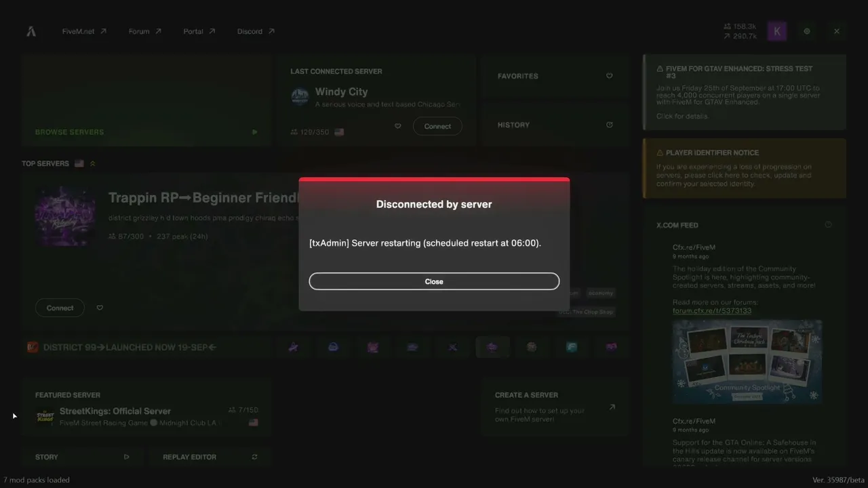The width and height of the screenshot is (868, 488).
Task: Open the Favorites list
Action: (555, 76)
